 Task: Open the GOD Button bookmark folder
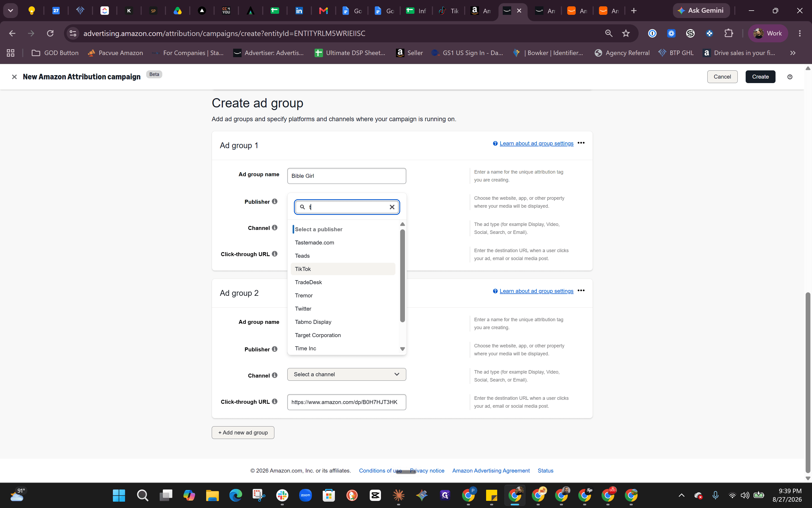pyautogui.click(x=55, y=53)
